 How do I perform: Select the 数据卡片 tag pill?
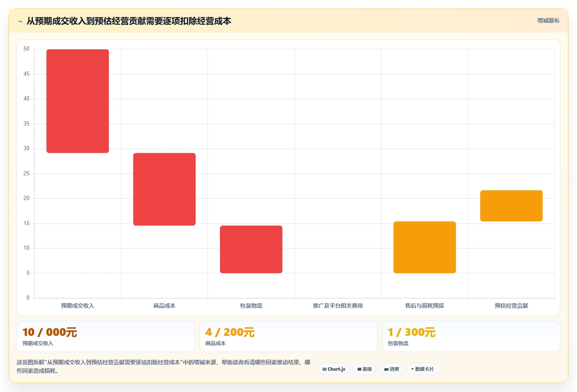pyautogui.click(x=422, y=369)
